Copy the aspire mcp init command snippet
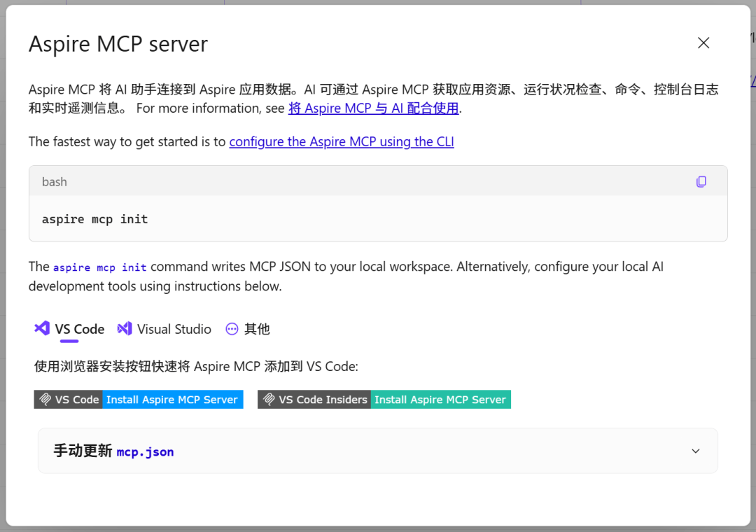Screen dimensions: 756x532 point(701,181)
